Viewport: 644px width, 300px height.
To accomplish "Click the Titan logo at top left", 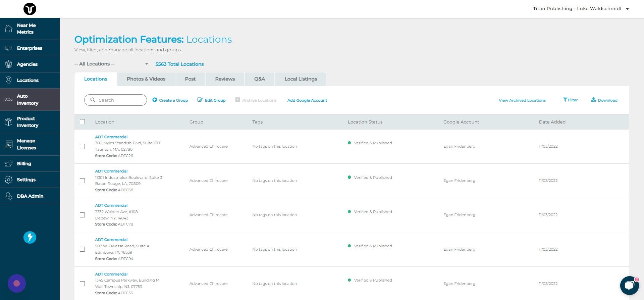I will (30, 9).
